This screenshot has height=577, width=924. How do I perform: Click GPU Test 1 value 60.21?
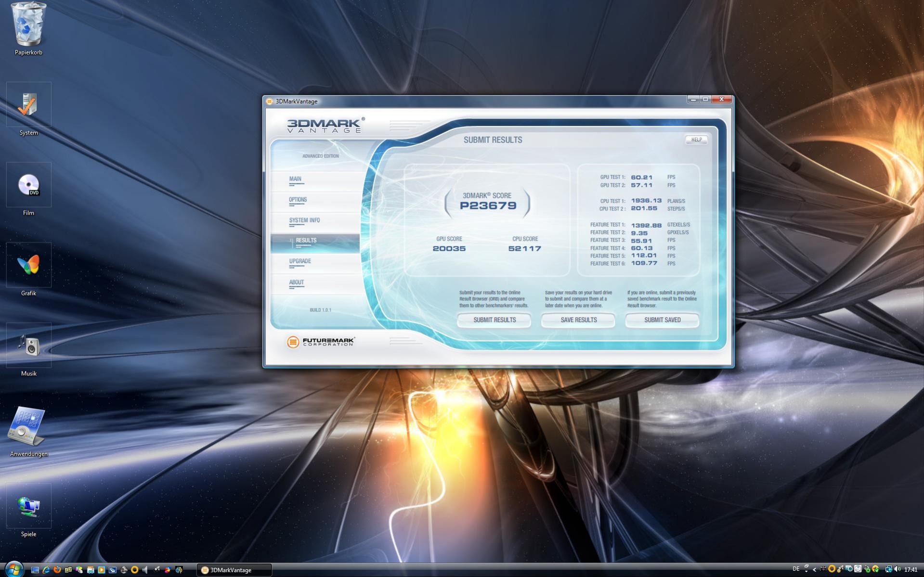[x=642, y=177]
